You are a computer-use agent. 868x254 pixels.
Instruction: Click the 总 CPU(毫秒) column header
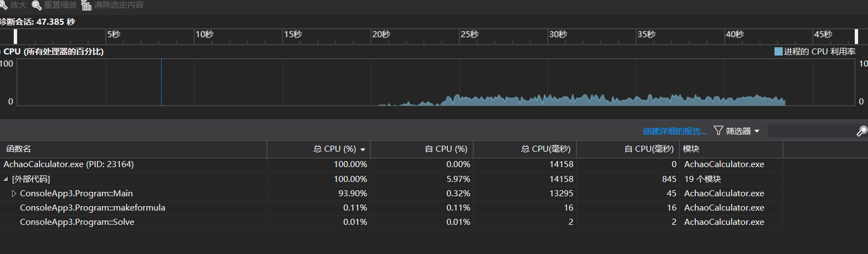point(546,149)
